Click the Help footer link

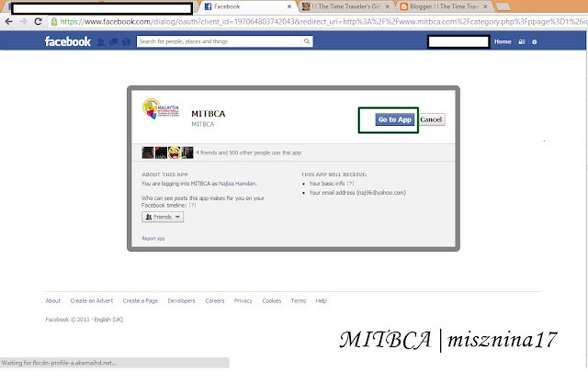pyautogui.click(x=321, y=300)
